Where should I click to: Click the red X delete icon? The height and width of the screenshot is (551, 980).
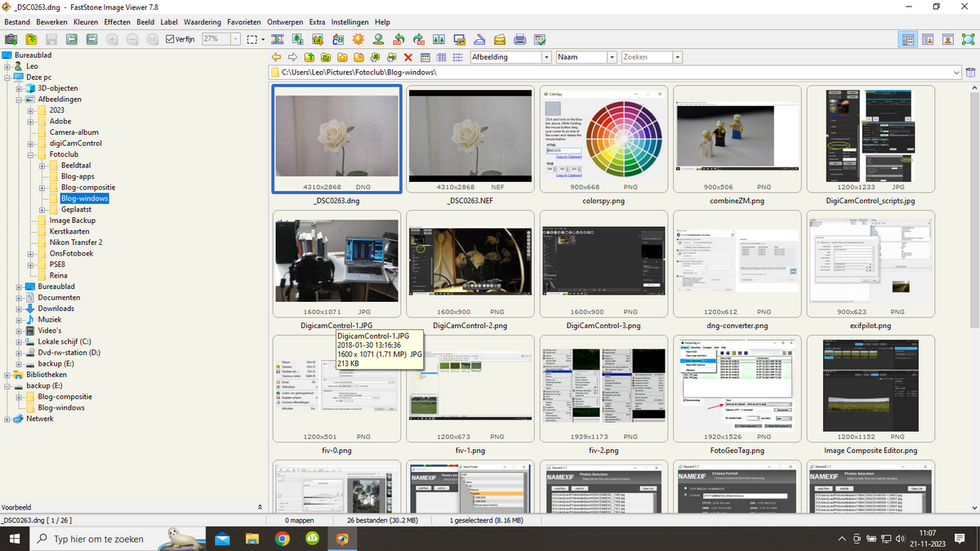click(x=408, y=57)
